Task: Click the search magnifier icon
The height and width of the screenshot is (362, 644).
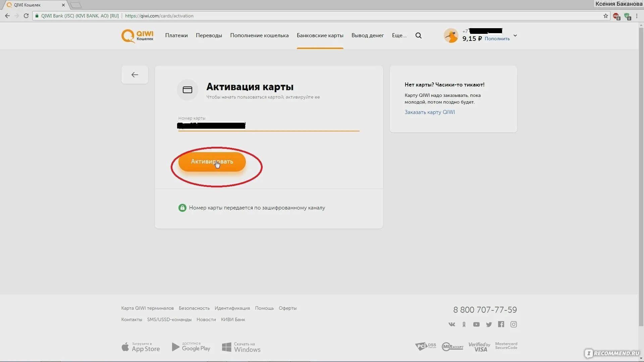Action: 418,35
